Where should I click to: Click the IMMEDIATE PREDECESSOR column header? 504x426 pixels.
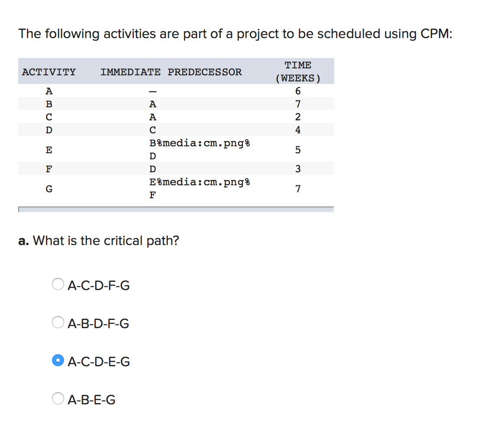coord(171,72)
